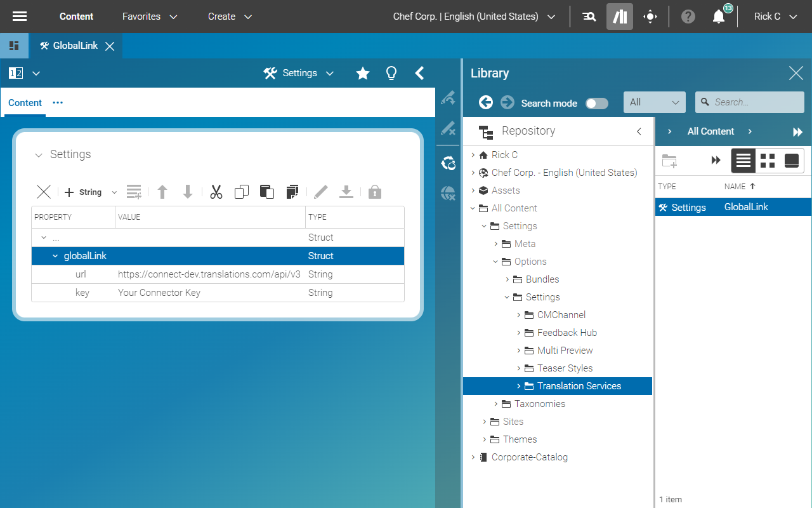This screenshot has width=812, height=508.
Task: Toggle the lightbulb indicator in the header
Action: pos(391,73)
